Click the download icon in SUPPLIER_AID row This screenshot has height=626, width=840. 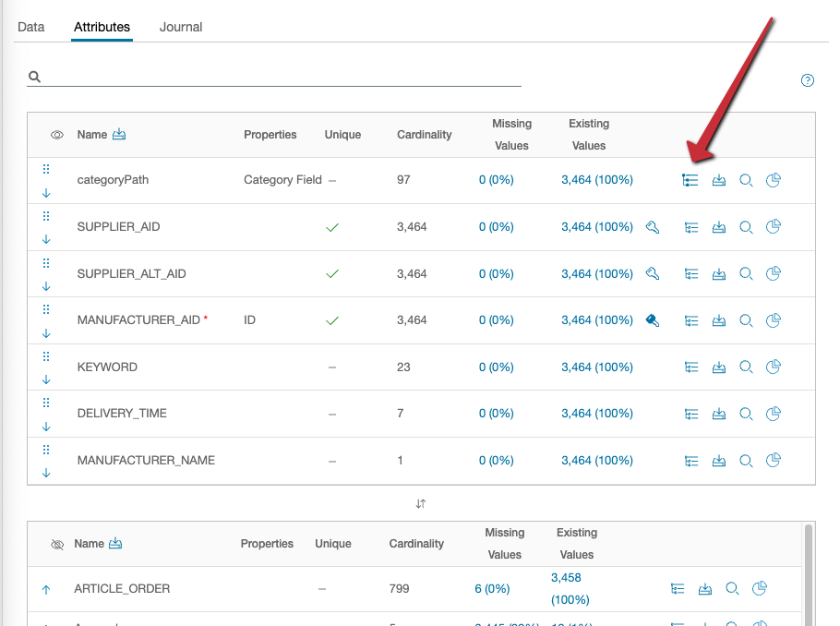[719, 227]
